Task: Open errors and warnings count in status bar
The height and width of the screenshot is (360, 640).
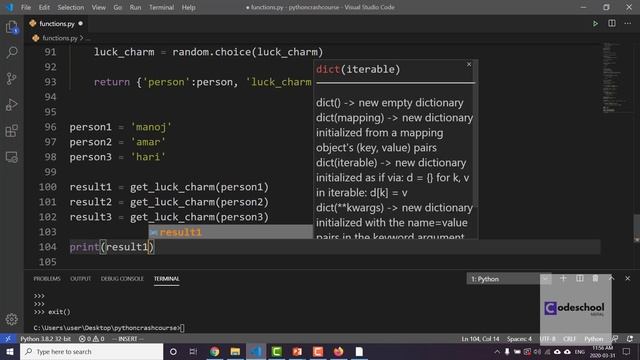Action: pos(91,339)
